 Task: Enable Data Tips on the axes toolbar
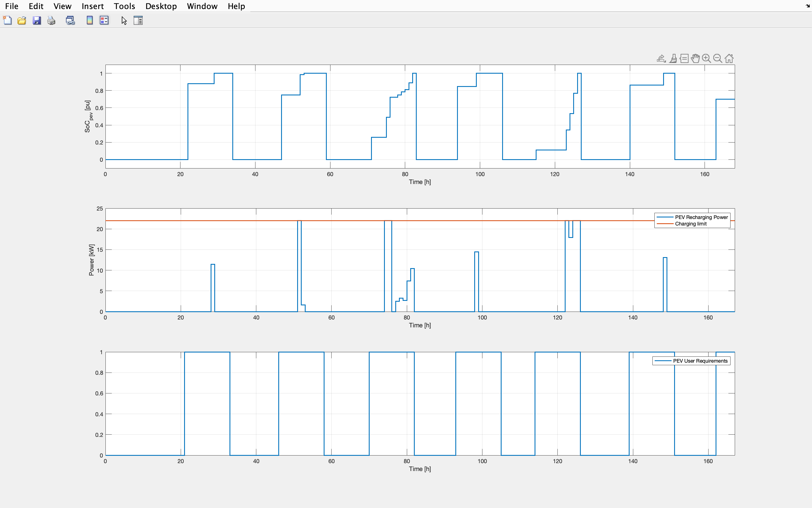tap(684, 58)
